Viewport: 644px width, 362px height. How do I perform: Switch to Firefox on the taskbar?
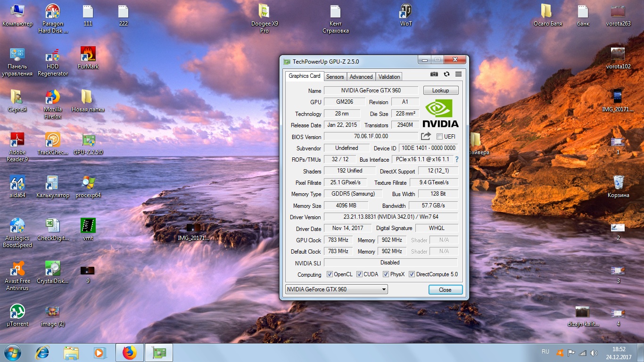[129, 353]
